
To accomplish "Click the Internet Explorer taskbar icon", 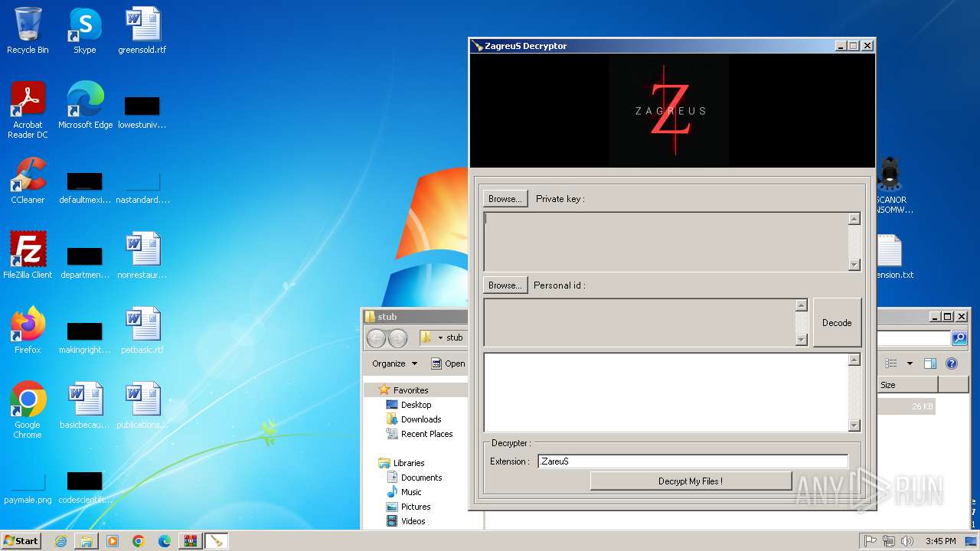I will coord(60,541).
